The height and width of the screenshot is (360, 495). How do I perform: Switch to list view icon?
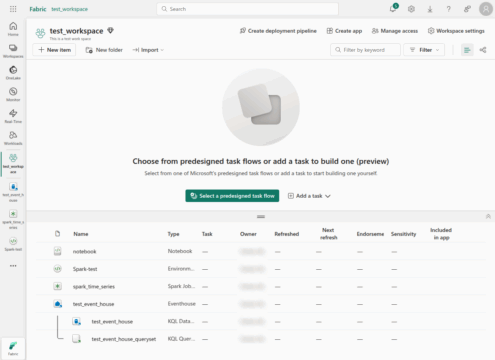point(467,50)
